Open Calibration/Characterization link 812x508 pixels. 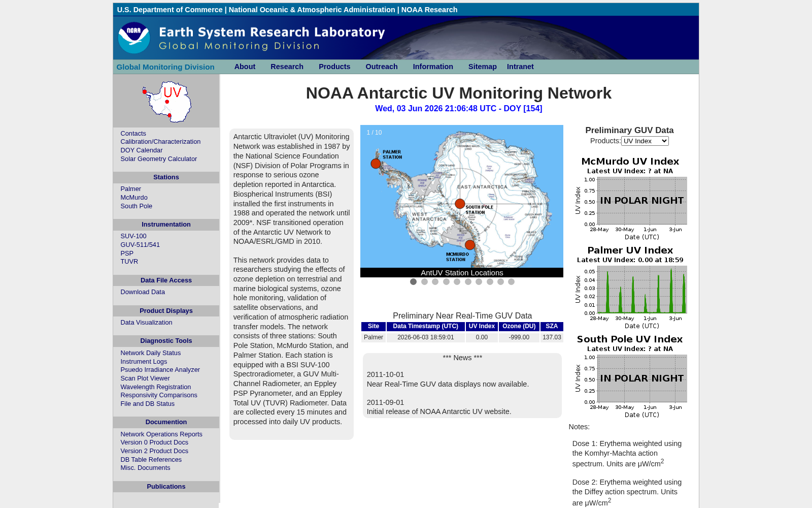tap(160, 142)
